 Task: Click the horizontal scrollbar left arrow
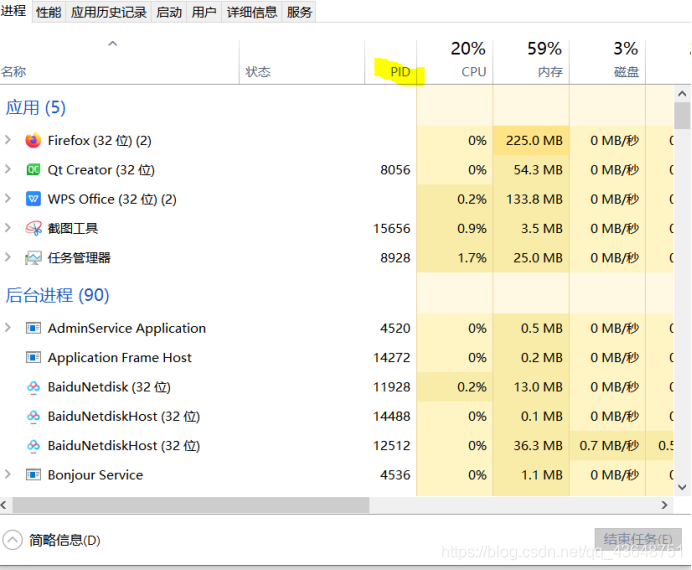pos(4,505)
